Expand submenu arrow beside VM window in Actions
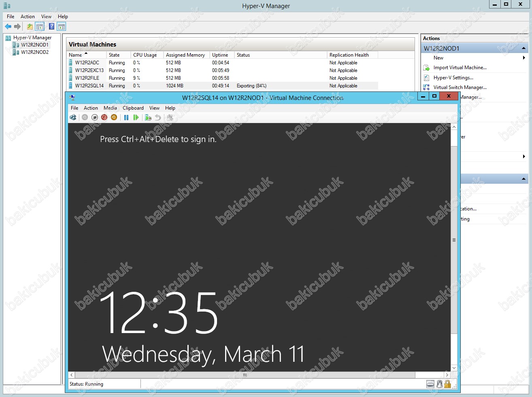Image resolution: width=532 pixels, height=397 pixels. coord(524,156)
